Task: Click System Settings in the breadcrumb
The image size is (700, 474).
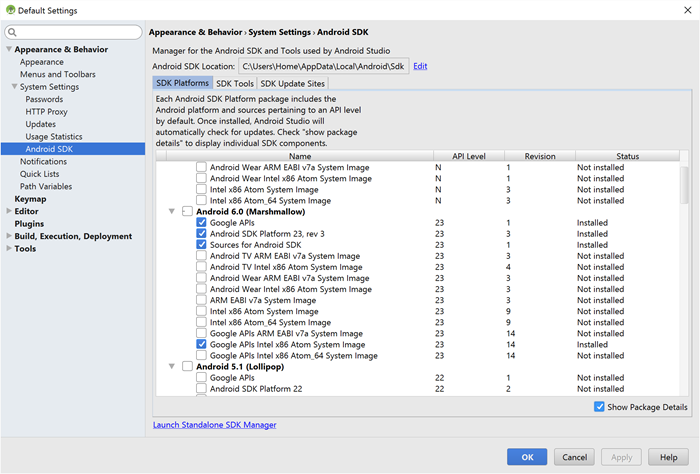Action: (279, 32)
